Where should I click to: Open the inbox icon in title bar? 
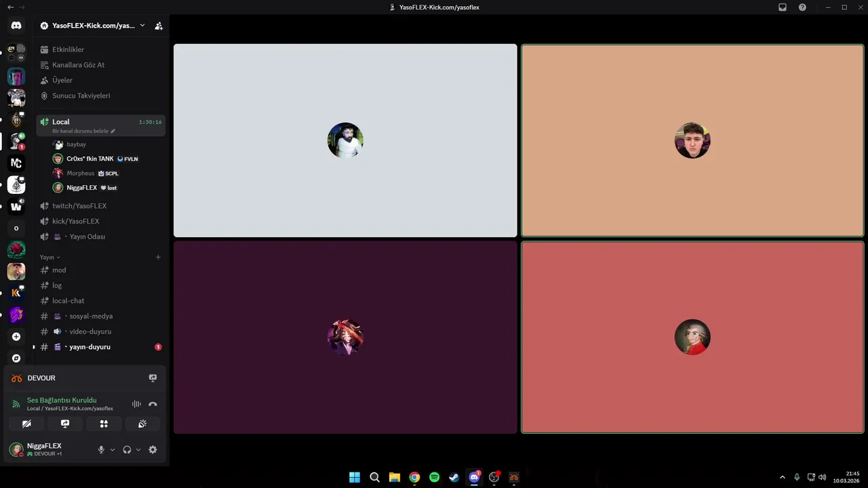(x=783, y=7)
